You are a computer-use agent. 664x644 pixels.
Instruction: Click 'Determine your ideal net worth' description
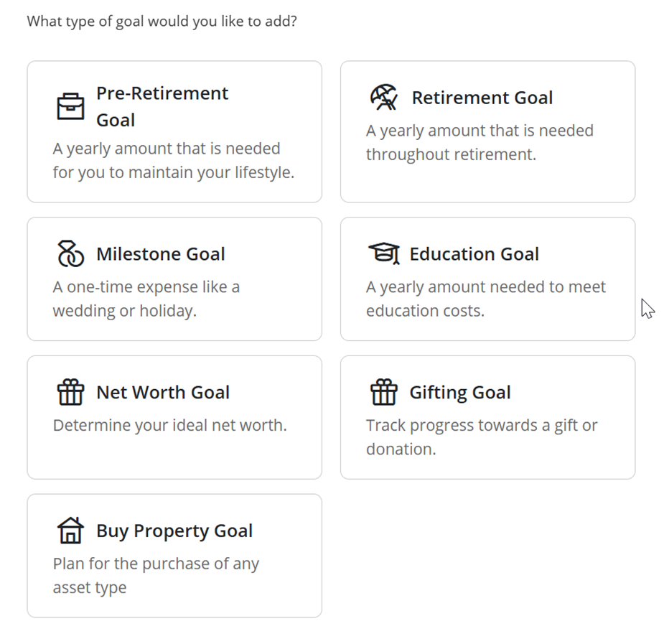coord(170,425)
